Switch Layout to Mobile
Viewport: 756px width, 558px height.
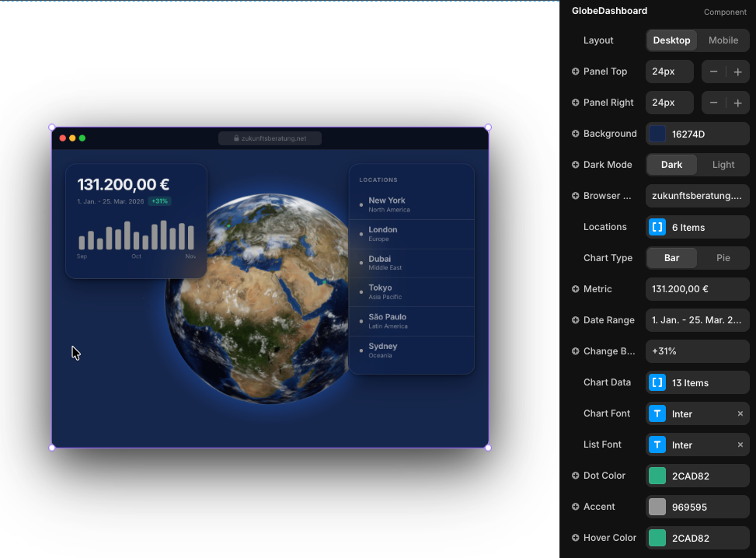tap(723, 40)
